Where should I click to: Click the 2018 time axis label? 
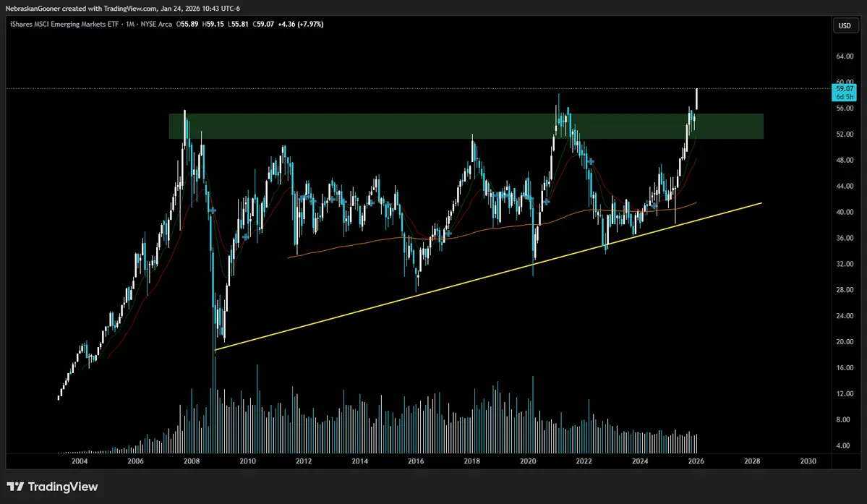tap(471, 461)
